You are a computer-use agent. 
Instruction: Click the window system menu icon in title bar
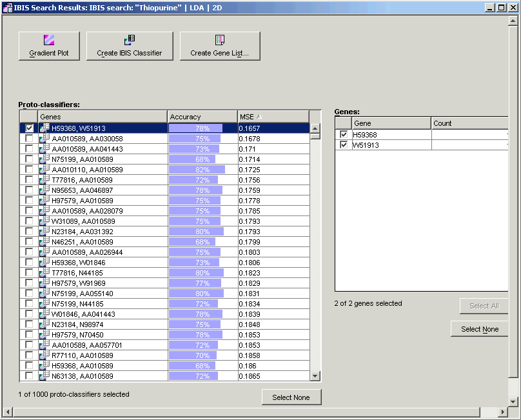click(7, 8)
